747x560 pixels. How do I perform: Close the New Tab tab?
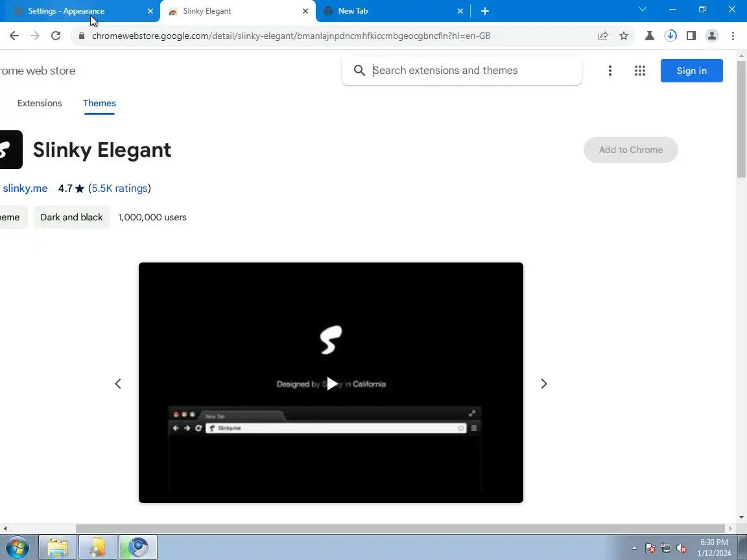(460, 11)
